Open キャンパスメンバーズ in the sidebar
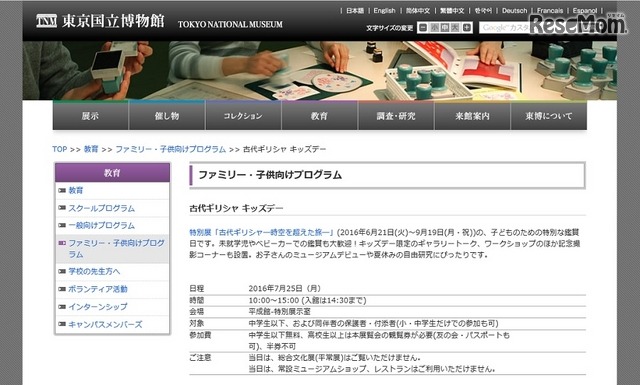The image size is (640, 385). tap(105, 325)
